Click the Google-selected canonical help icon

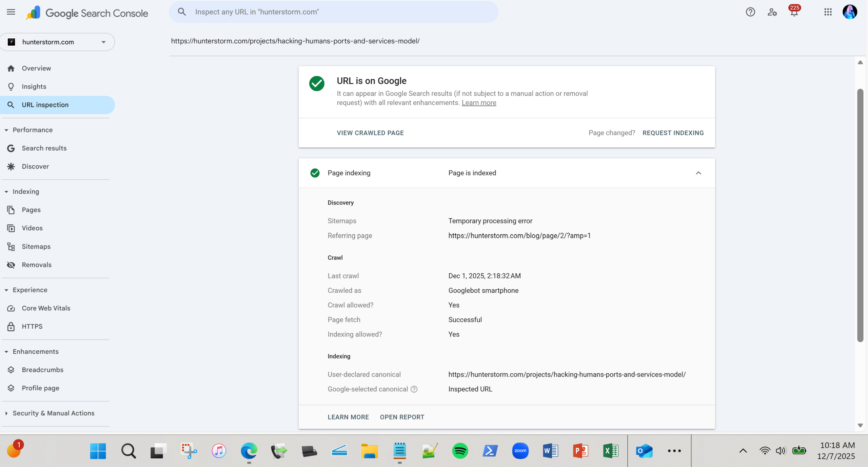(414, 389)
